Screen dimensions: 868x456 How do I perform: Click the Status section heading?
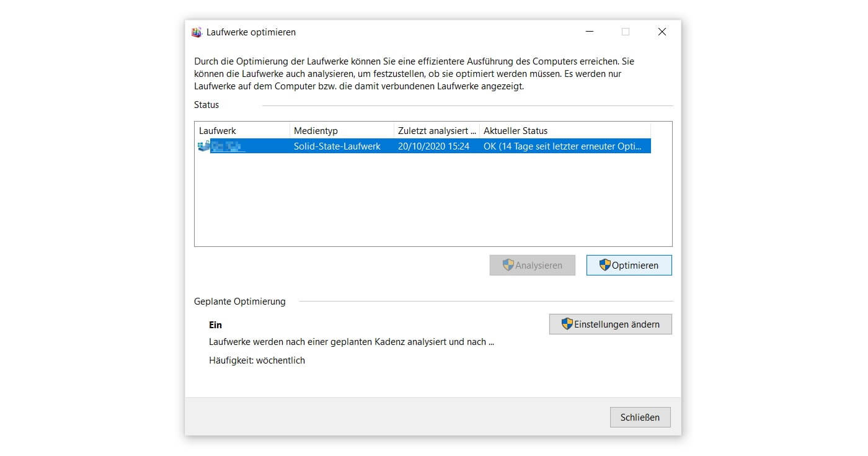tap(206, 105)
